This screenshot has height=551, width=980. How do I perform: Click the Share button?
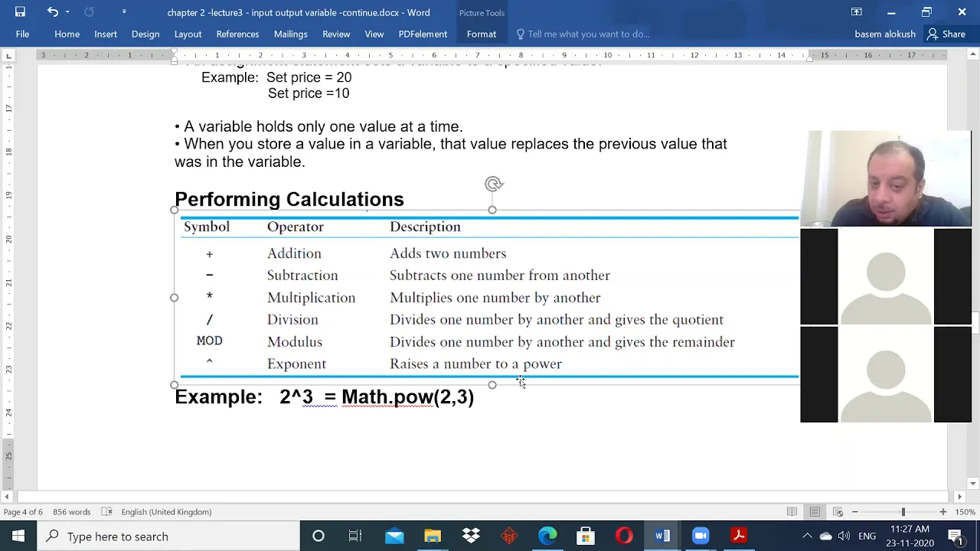(946, 34)
